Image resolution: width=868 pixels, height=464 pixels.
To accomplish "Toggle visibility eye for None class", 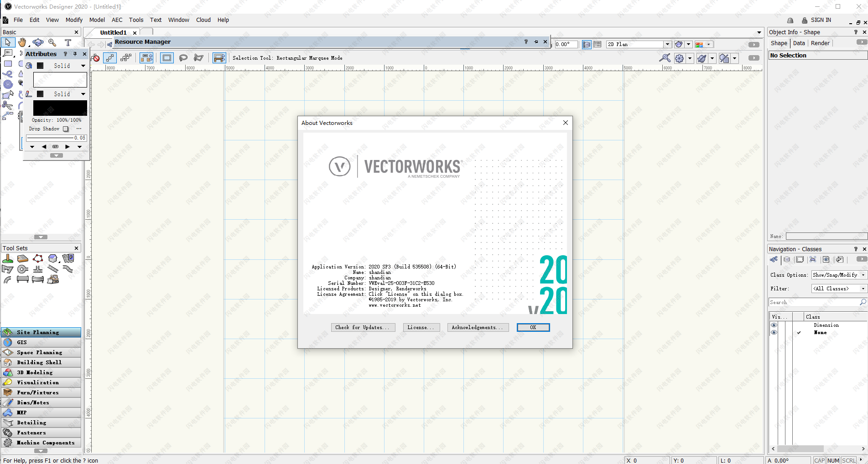I will [774, 332].
